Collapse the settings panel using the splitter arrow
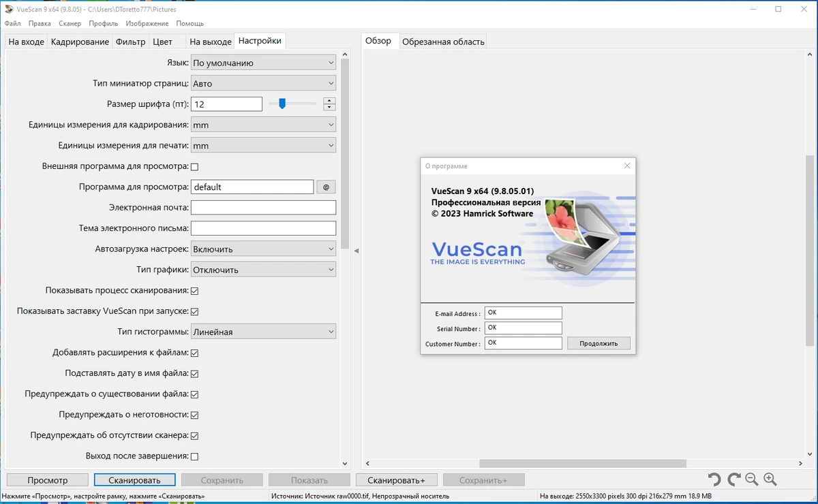 (356, 251)
